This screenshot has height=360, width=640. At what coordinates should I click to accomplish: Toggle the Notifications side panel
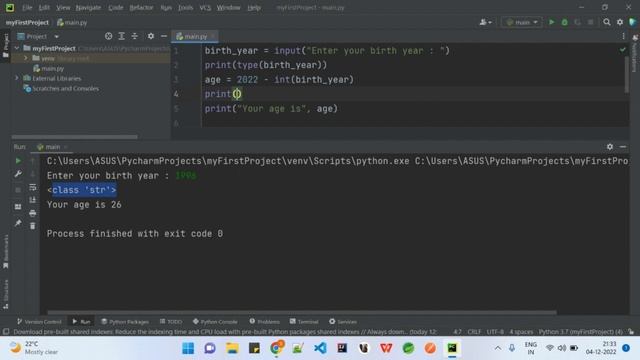(x=635, y=54)
